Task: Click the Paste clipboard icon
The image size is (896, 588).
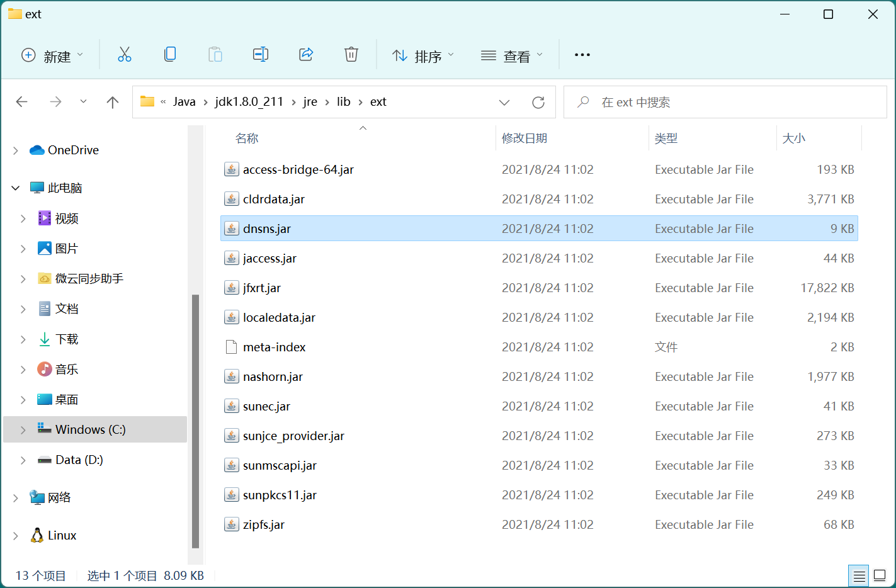Action: (x=215, y=55)
